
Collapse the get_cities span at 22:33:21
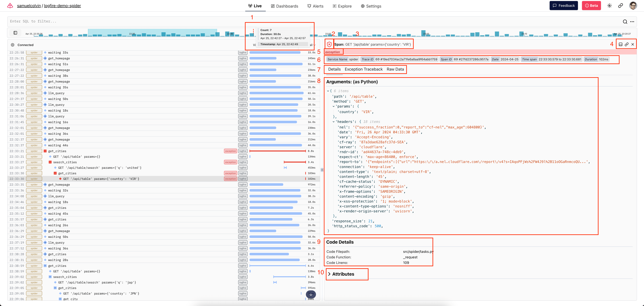click(45, 151)
